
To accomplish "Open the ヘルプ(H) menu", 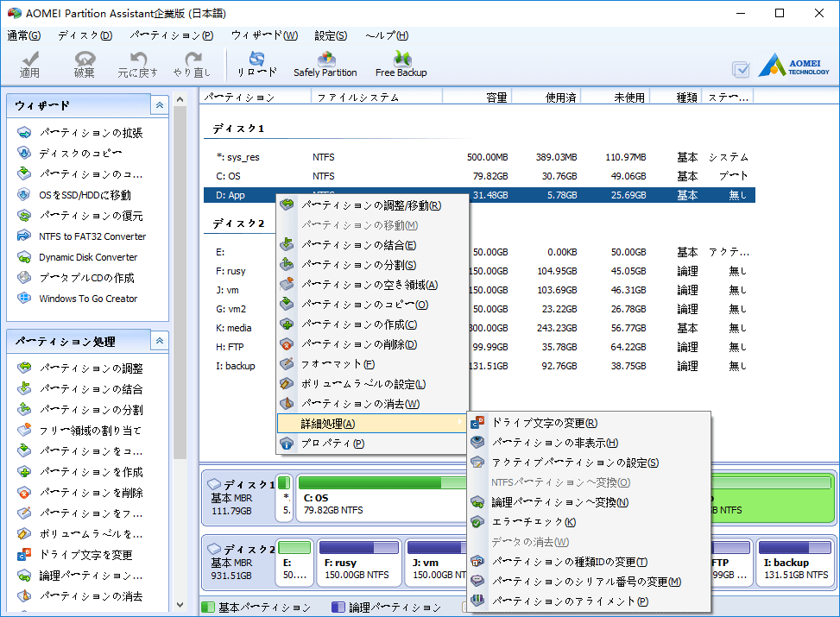I will pyautogui.click(x=387, y=35).
